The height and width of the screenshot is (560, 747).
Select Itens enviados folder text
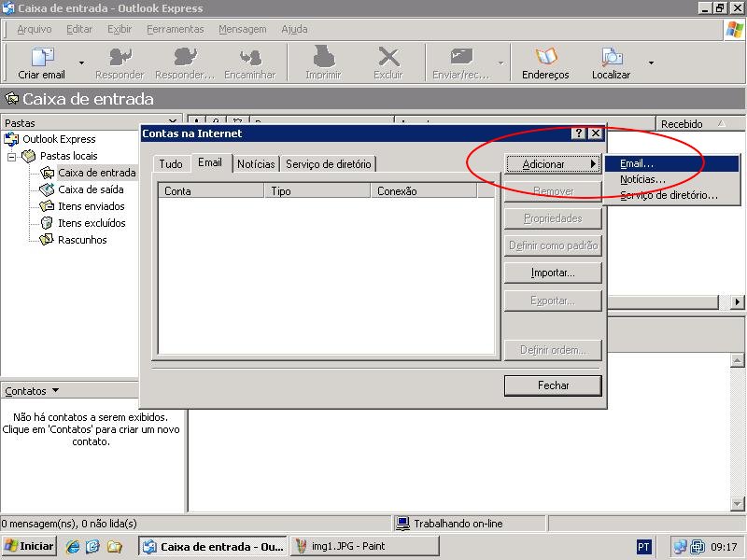tap(91, 206)
